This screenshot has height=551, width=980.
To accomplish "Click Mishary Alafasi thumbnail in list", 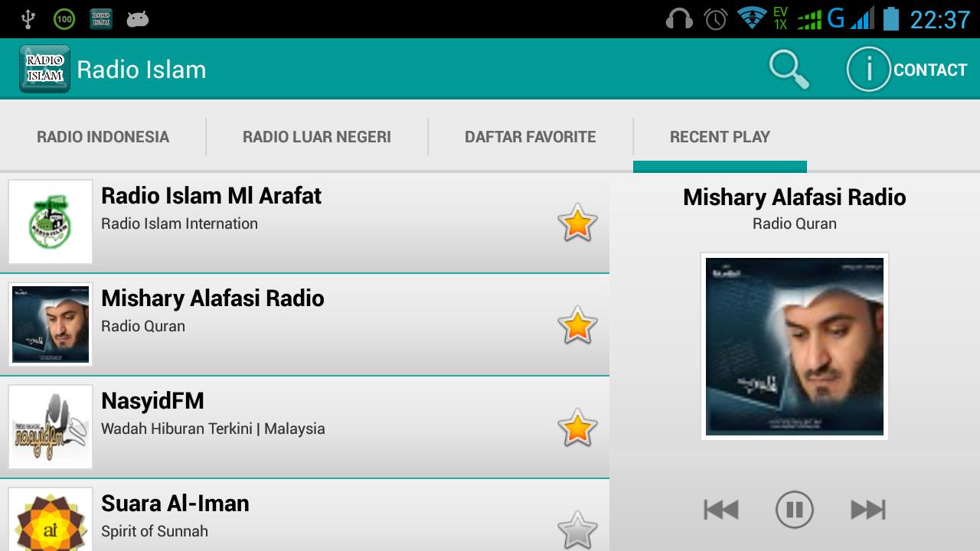I will tap(51, 324).
